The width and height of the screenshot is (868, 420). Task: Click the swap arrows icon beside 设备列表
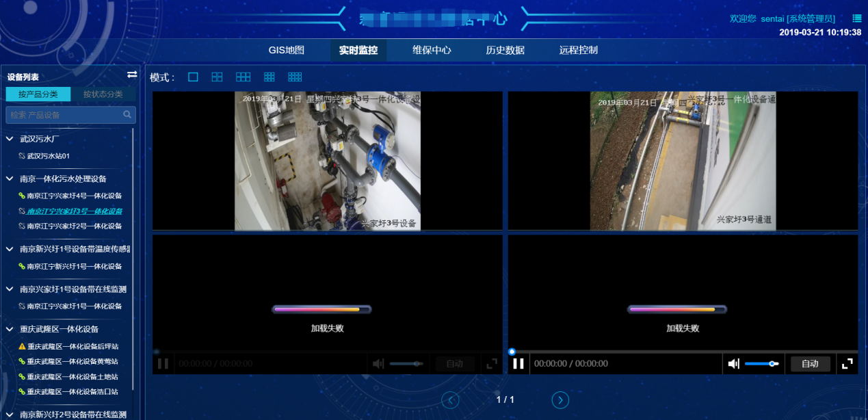coord(132,75)
